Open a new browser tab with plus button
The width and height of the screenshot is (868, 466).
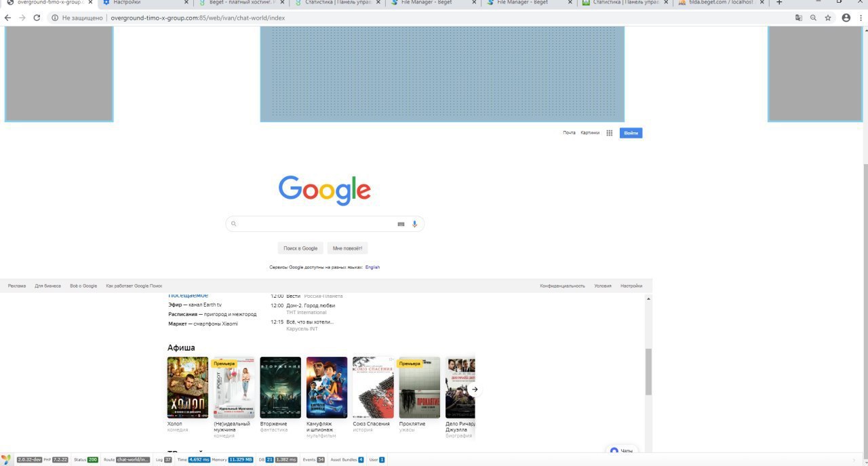coord(779,3)
